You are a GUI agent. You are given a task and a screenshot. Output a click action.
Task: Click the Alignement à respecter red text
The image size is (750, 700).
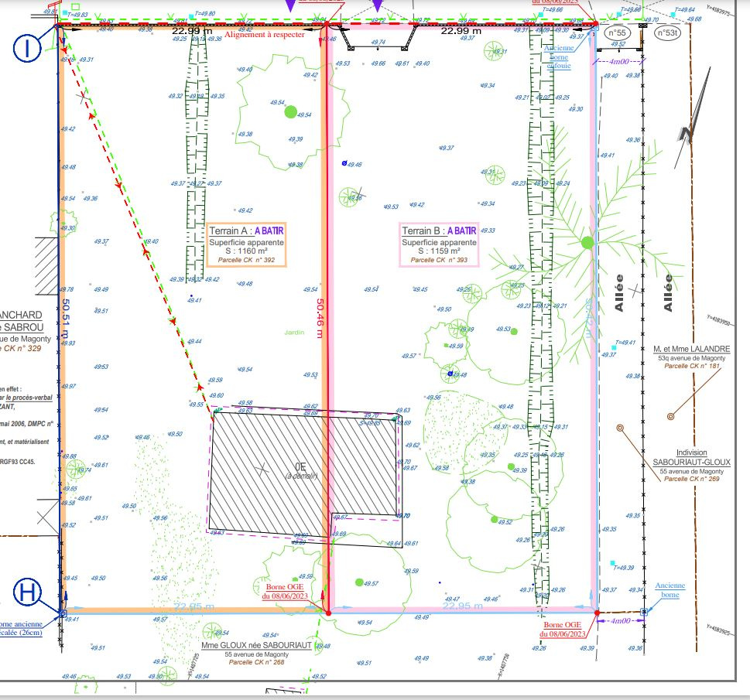coord(265,35)
